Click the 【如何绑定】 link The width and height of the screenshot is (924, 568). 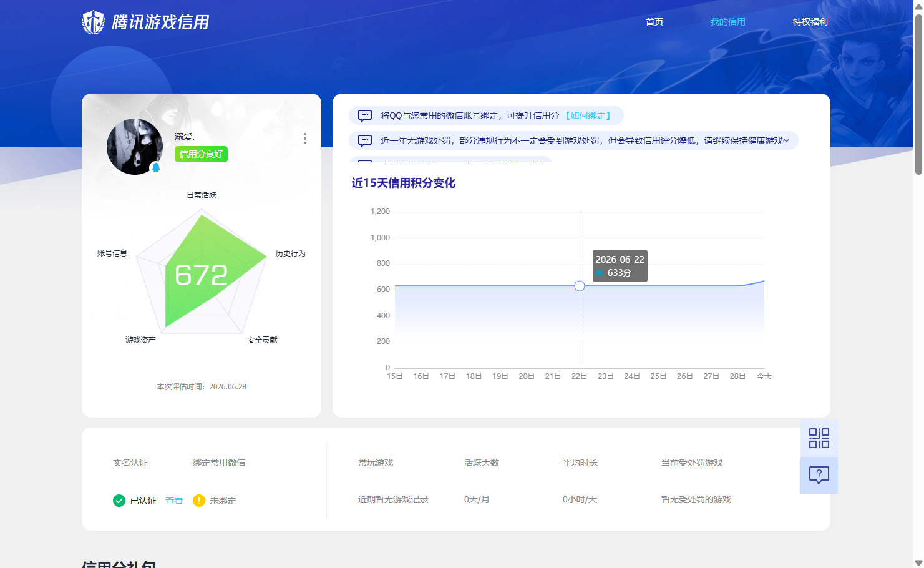pyautogui.click(x=588, y=115)
